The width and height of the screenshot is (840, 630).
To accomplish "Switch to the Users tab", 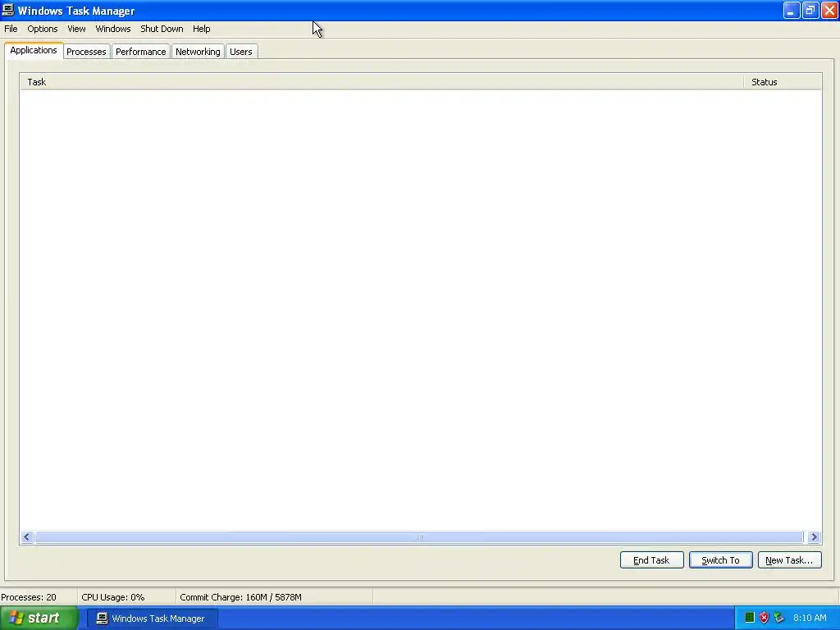I will pos(241,52).
